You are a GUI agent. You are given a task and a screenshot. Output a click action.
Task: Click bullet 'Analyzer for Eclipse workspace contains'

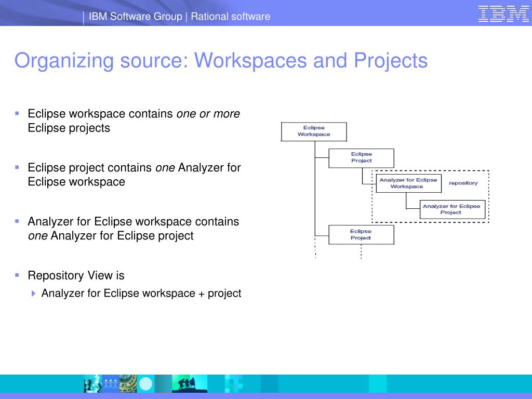134,221
